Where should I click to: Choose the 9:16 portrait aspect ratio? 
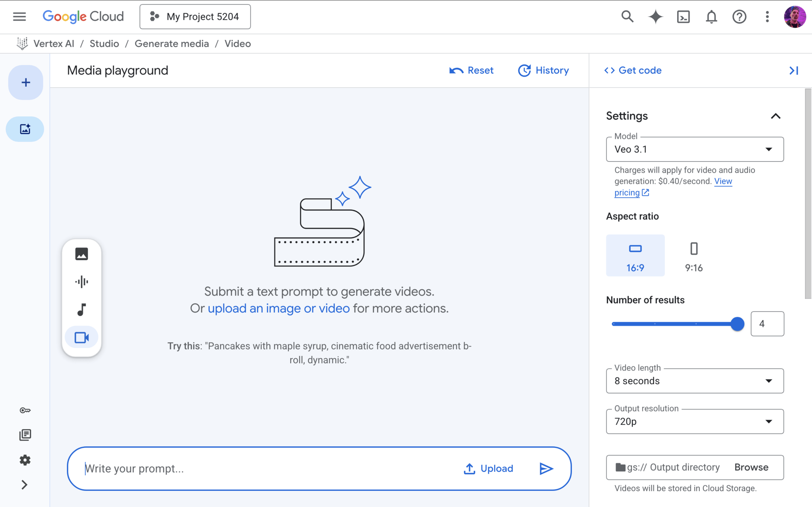tap(693, 256)
